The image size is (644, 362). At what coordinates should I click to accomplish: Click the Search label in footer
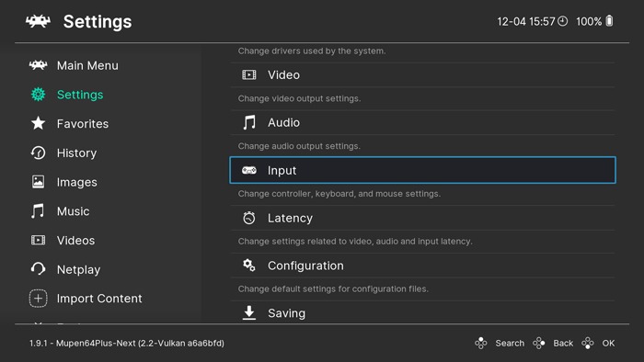pyautogui.click(x=510, y=343)
